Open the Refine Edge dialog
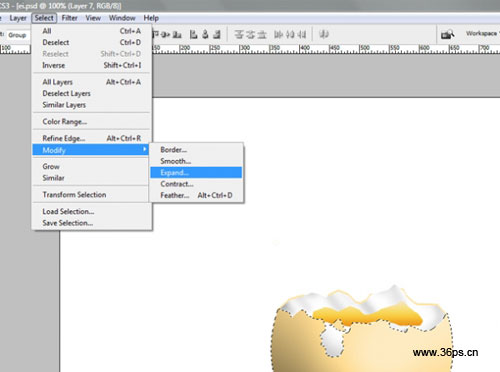 [91, 138]
